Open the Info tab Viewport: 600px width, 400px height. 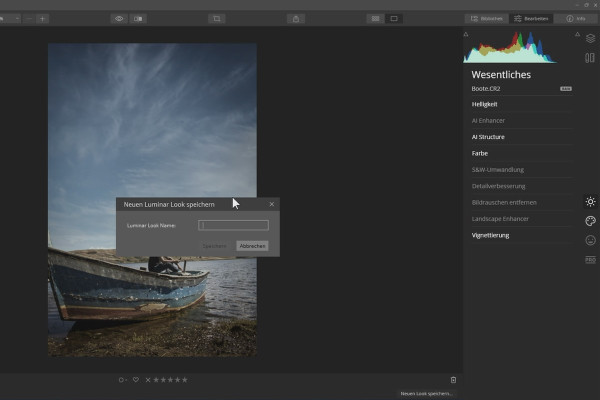coord(576,19)
